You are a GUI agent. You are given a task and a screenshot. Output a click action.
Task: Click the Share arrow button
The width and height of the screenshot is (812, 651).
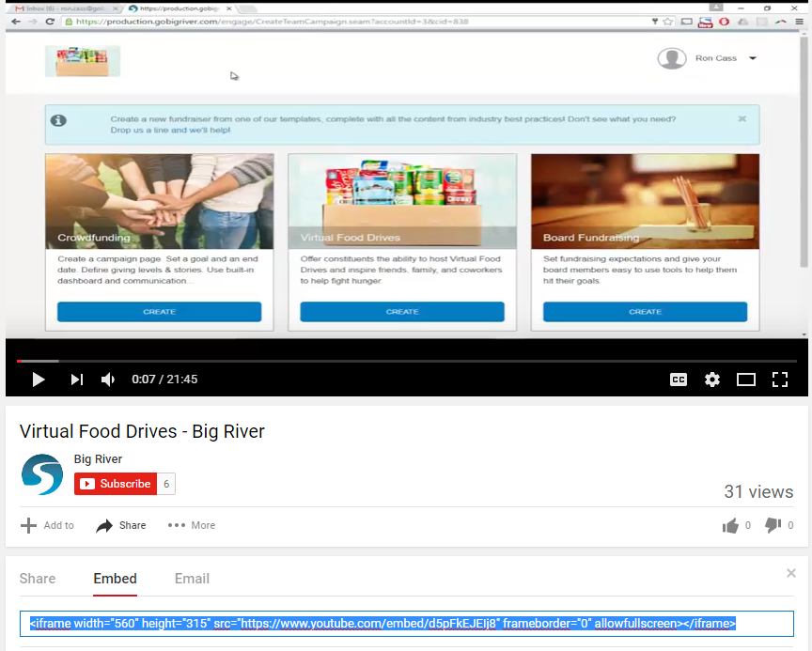tap(121, 525)
